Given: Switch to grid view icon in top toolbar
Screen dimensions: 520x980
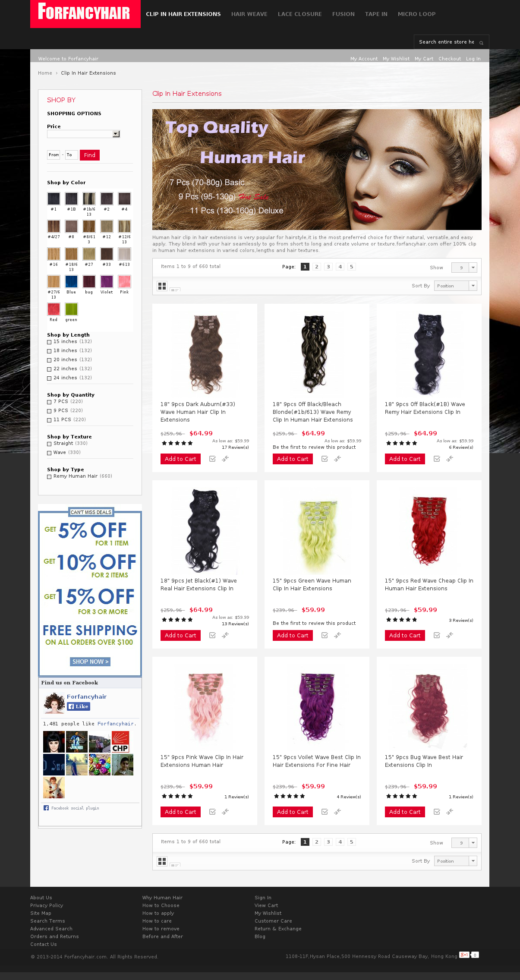Looking at the screenshot, I should tap(162, 286).
